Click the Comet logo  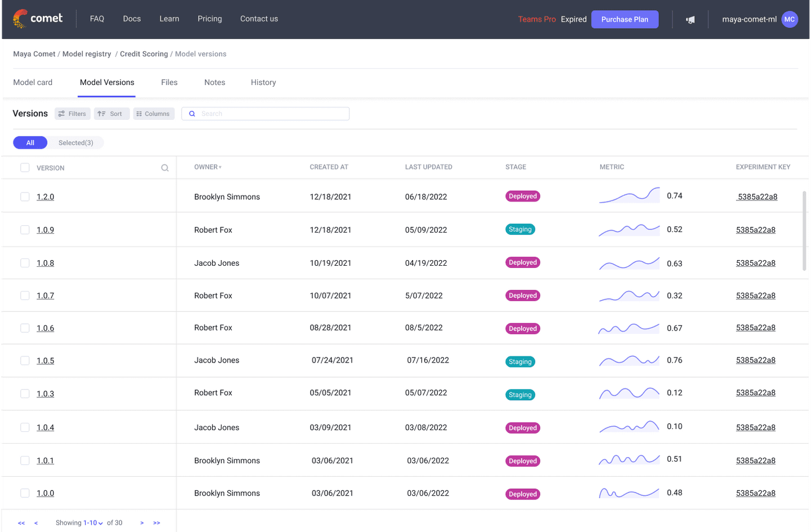click(37, 18)
